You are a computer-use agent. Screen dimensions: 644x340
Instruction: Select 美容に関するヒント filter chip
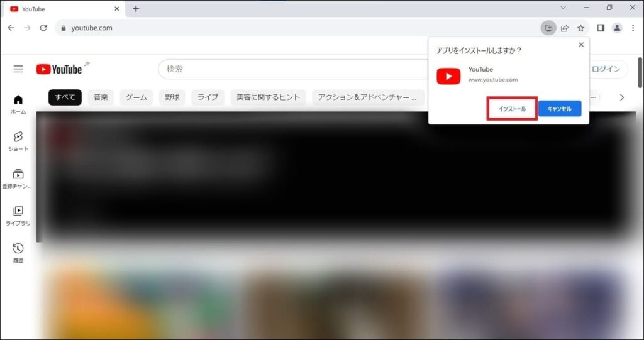[268, 97]
